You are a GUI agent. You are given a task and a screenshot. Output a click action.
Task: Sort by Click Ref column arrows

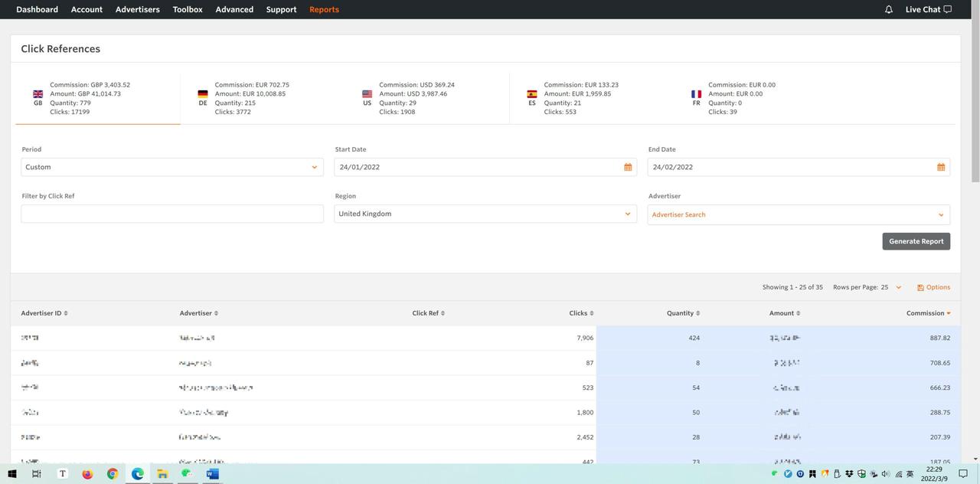[443, 313]
